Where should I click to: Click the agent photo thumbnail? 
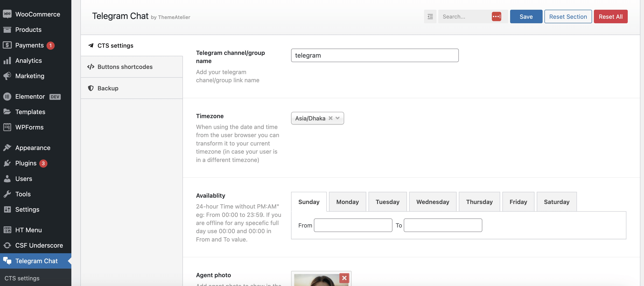(321, 280)
